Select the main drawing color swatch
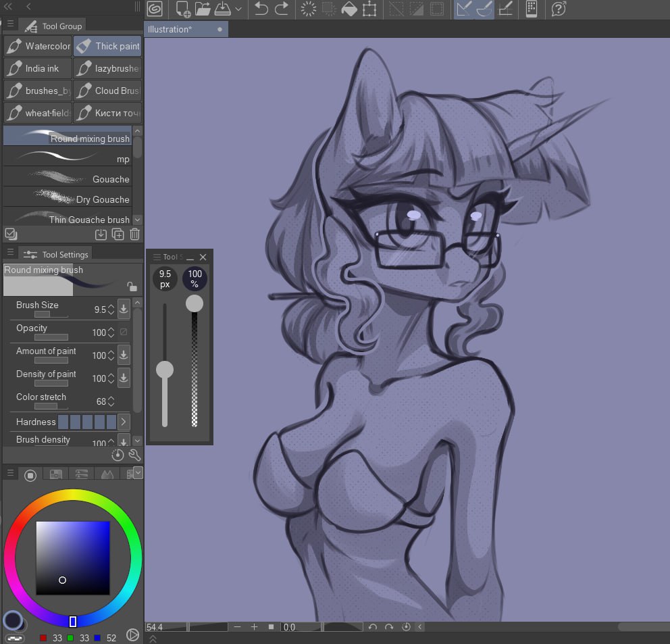The height and width of the screenshot is (644, 670). (13, 620)
